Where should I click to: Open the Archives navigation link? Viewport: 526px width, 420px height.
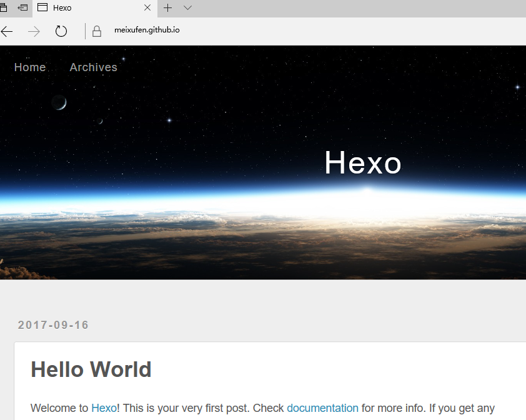click(93, 67)
